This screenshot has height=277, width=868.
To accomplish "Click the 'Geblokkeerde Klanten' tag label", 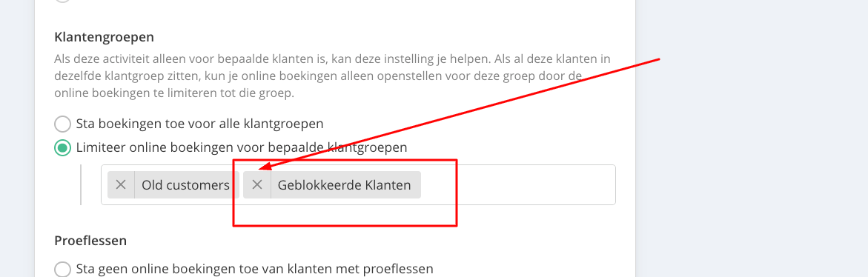I will point(345,184).
